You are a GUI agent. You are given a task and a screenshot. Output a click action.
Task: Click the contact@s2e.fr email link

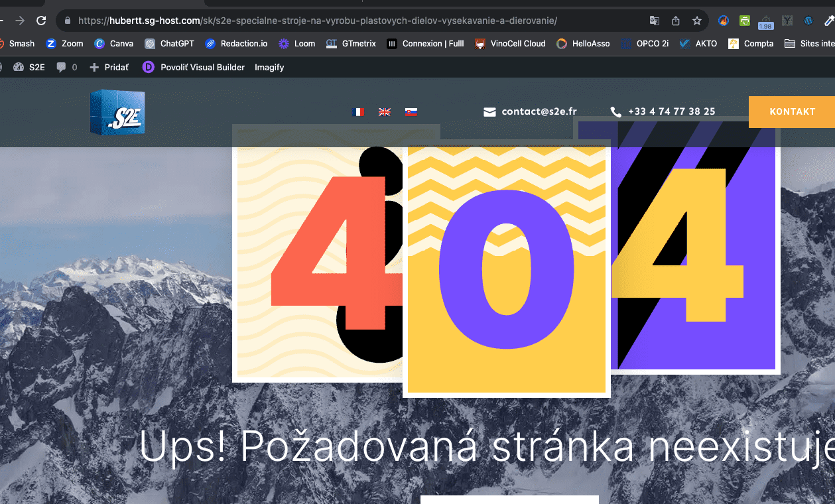click(x=539, y=111)
